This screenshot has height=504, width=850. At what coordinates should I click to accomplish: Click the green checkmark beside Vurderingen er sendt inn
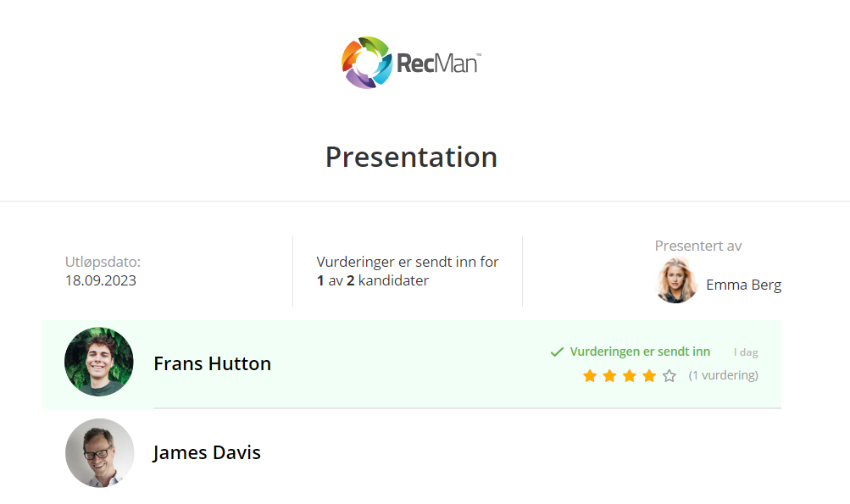click(557, 352)
